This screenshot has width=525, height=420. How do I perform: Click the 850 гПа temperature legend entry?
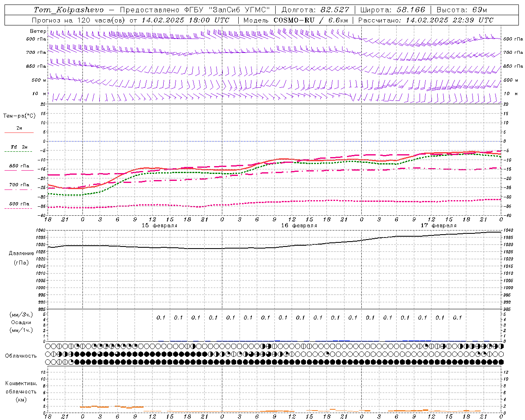19,166
